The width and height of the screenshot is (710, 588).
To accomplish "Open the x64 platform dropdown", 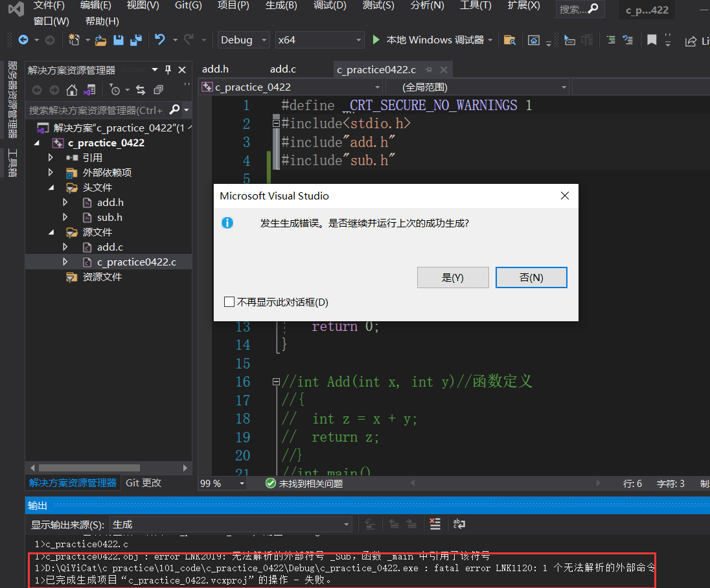I will tap(319, 40).
